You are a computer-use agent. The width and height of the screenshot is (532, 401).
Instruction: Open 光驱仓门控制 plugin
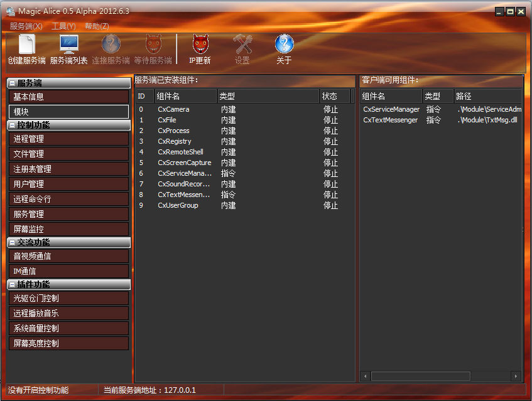click(x=69, y=298)
